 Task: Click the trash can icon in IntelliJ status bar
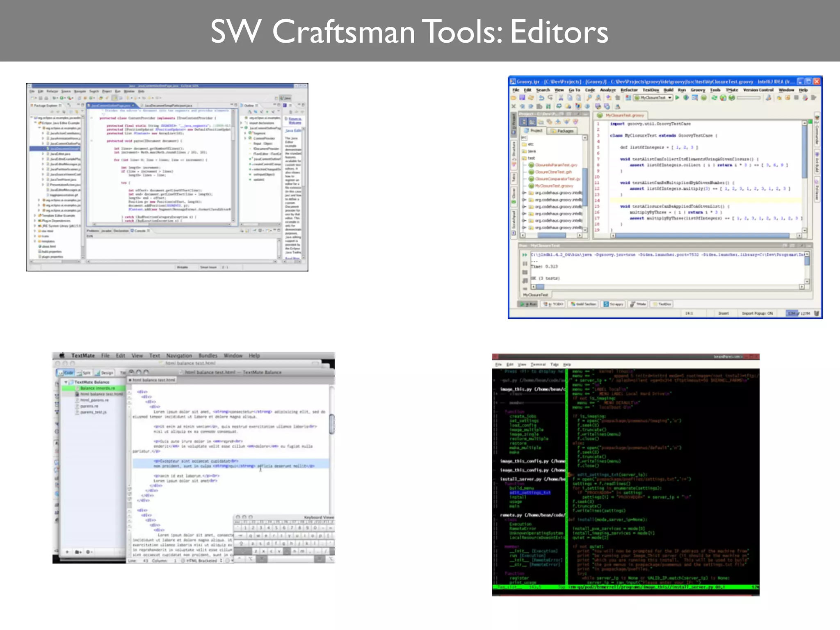(817, 313)
